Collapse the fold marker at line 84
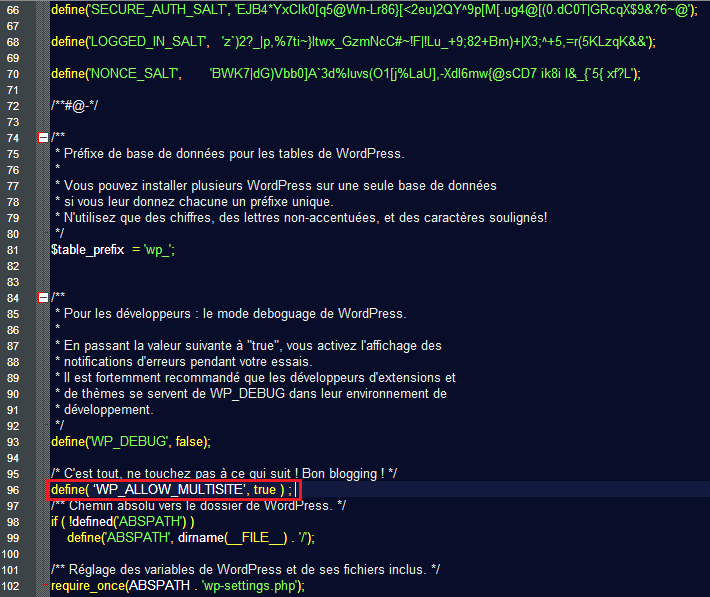 pyautogui.click(x=42, y=297)
